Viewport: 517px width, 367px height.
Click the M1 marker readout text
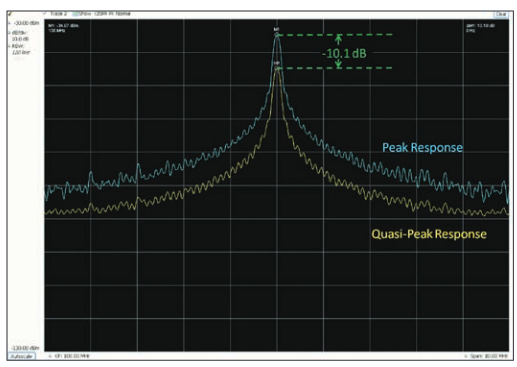tap(63, 28)
